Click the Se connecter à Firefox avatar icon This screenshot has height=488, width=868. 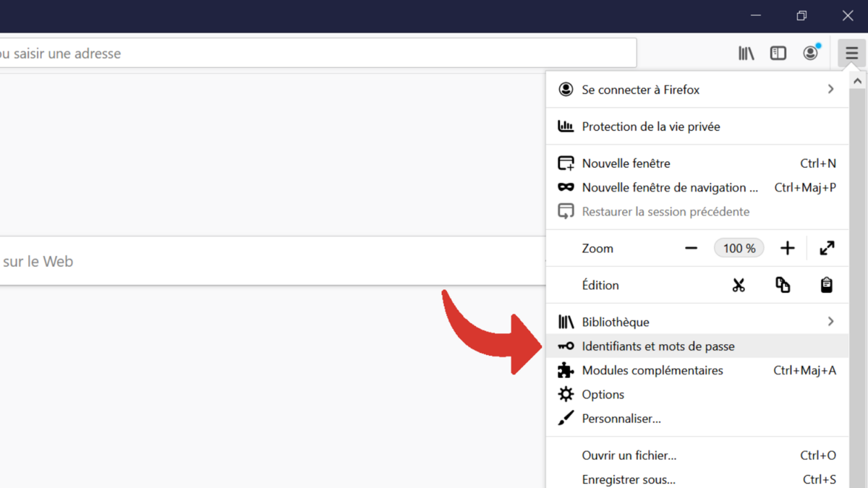(x=566, y=90)
